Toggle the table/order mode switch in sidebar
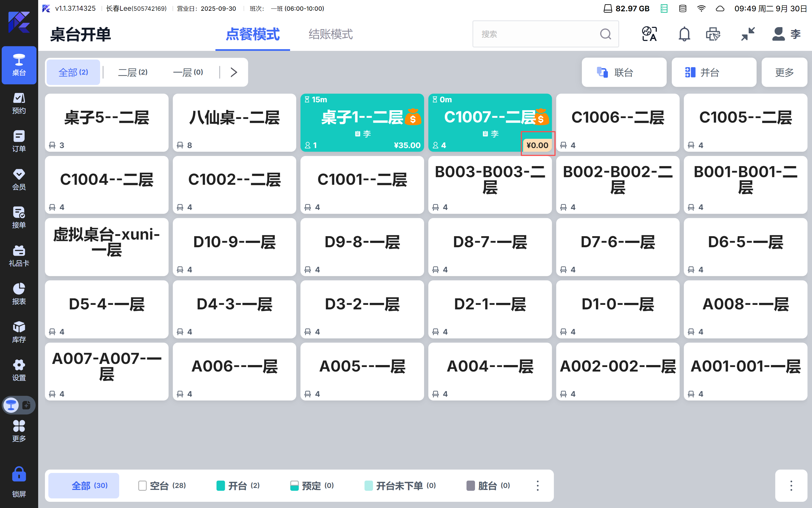The image size is (812, 508). [19, 405]
